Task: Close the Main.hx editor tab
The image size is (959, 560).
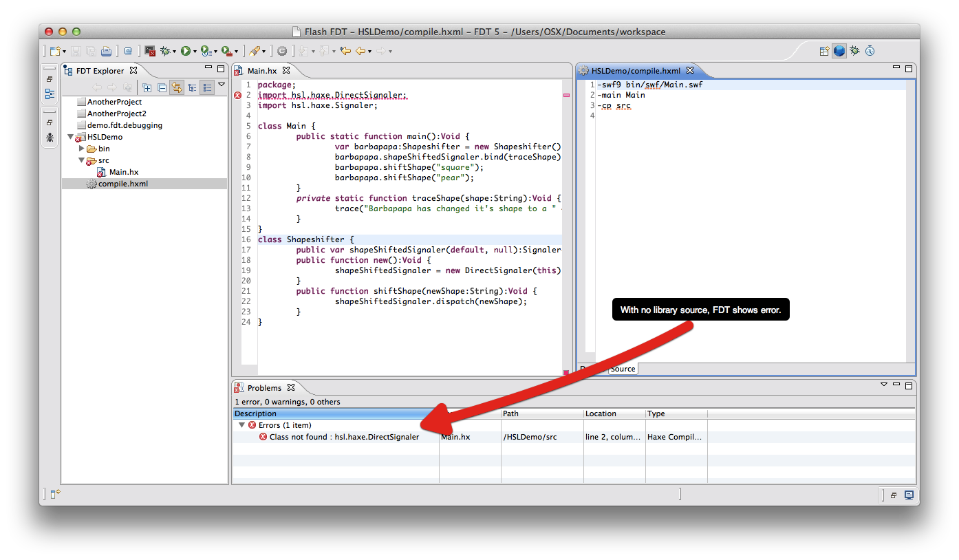Action: tap(286, 70)
